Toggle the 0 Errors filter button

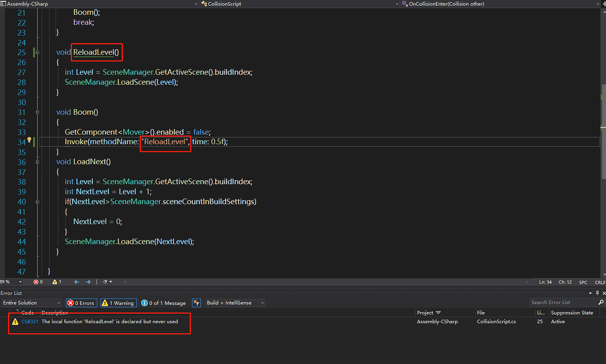coord(81,303)
